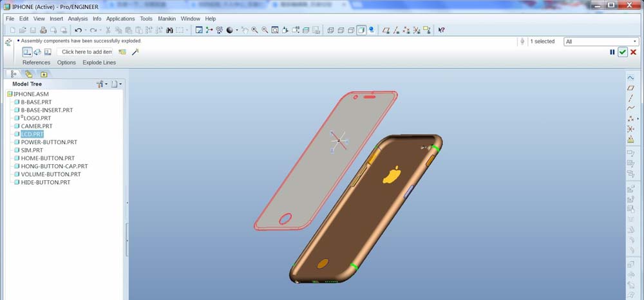Viewport: 644px width, 300px height.
Task: Click the shaded sphere appearance icon
Action: point(230,30)
